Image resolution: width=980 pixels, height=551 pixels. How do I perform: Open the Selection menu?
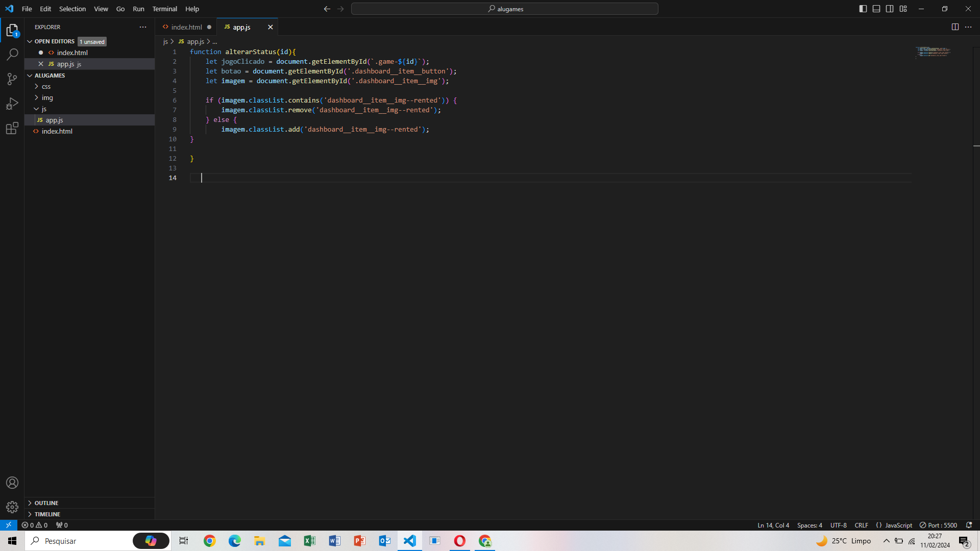(x=72, y=9)
